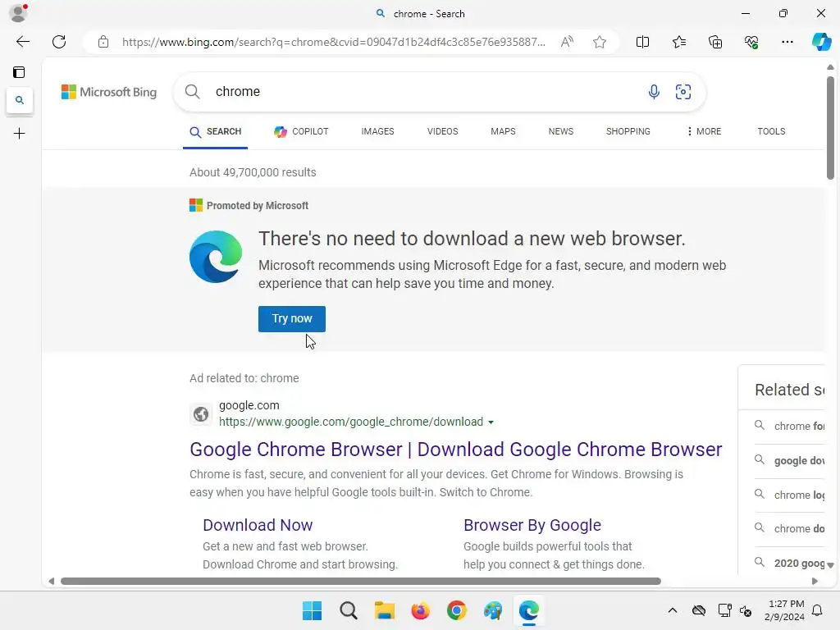The image size is (840, 630).
Task: Click the scroll down arrow
Action: (830, 565)
